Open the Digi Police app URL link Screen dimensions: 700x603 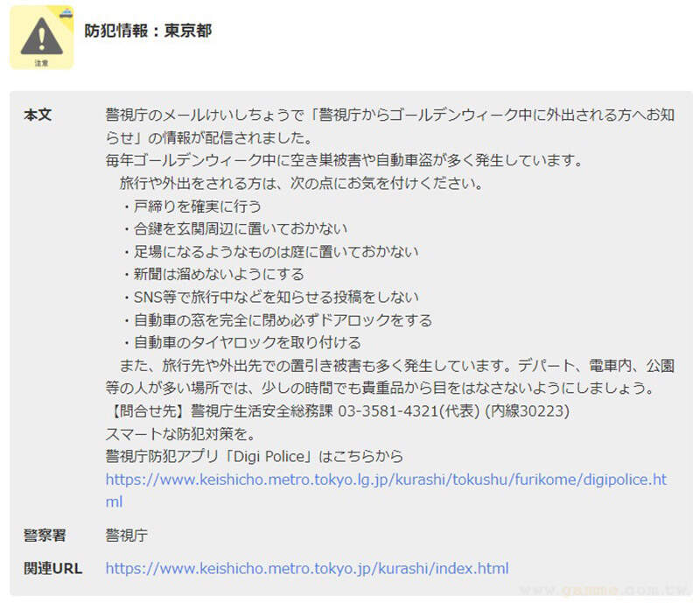pyautogui.click(x=386, y=490)
